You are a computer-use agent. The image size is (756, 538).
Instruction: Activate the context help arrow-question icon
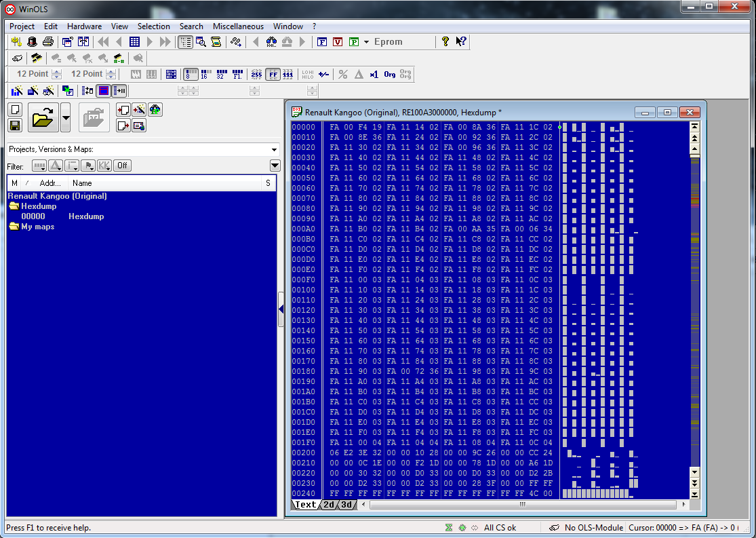[461, 41]
